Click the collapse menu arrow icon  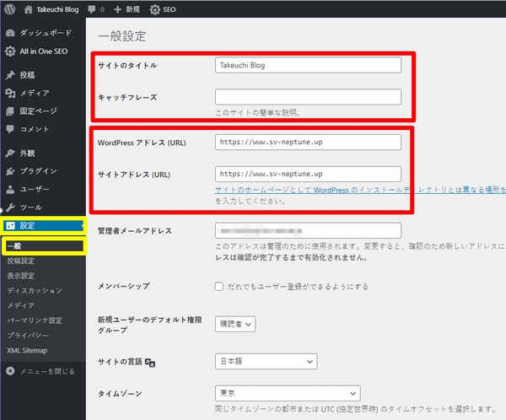pos(10,371)
